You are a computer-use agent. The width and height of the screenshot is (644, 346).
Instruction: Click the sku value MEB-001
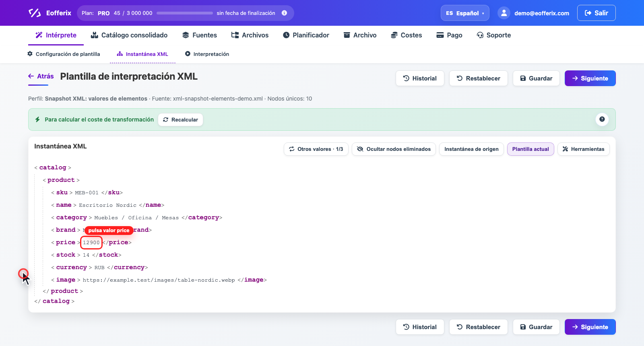87,193
